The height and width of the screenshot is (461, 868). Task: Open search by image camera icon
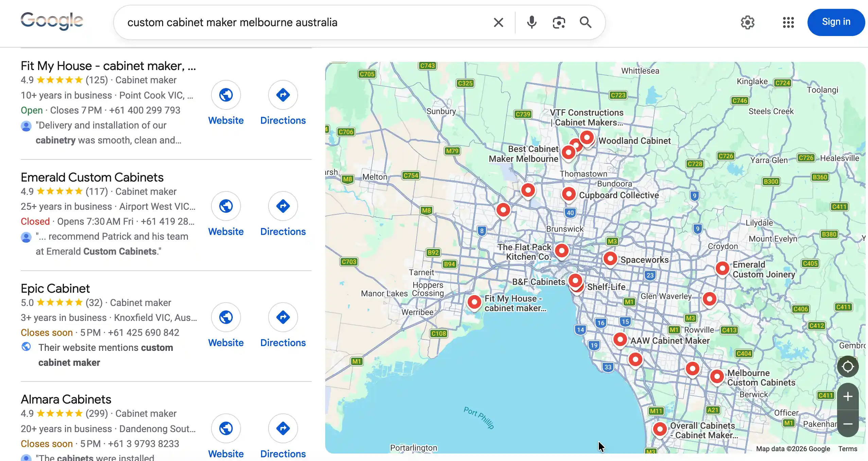tap(559, 22)
